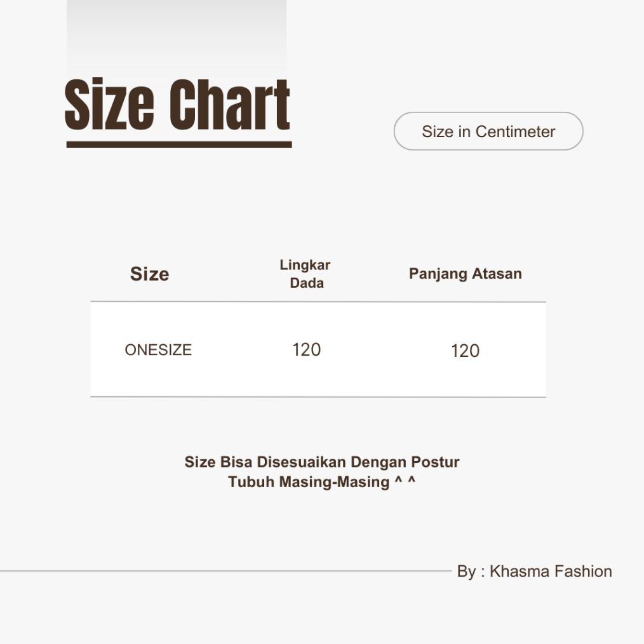Screen dimensions: 644x644
Task: Click the text Tubuh Masing-Masing
Action: (309, 481)
